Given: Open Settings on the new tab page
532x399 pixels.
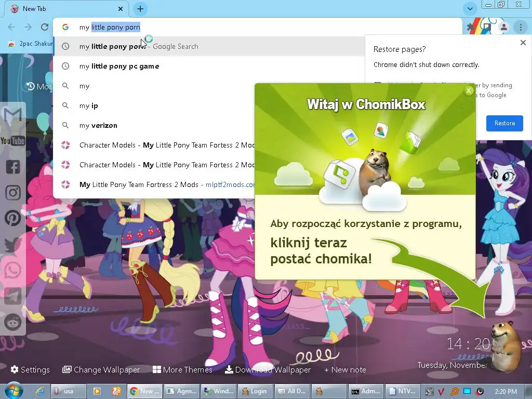Looking at the screenshot, I should (30, 369).
